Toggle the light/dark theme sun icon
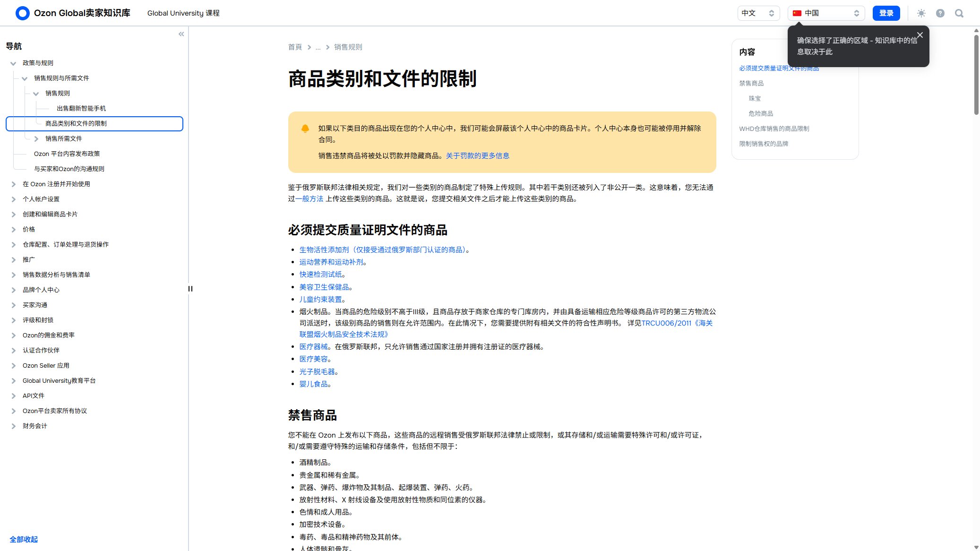980x551 pixels. pyautogui.click(x=921, y=13)
